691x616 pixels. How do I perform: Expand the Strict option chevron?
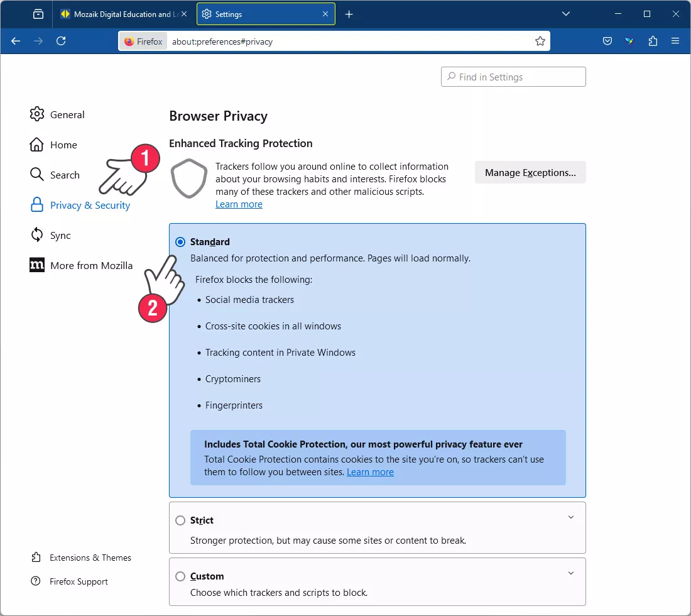tap(571, 517)
